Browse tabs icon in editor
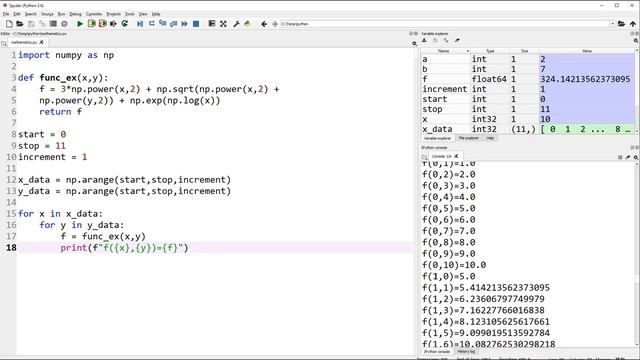 (4, 43)
